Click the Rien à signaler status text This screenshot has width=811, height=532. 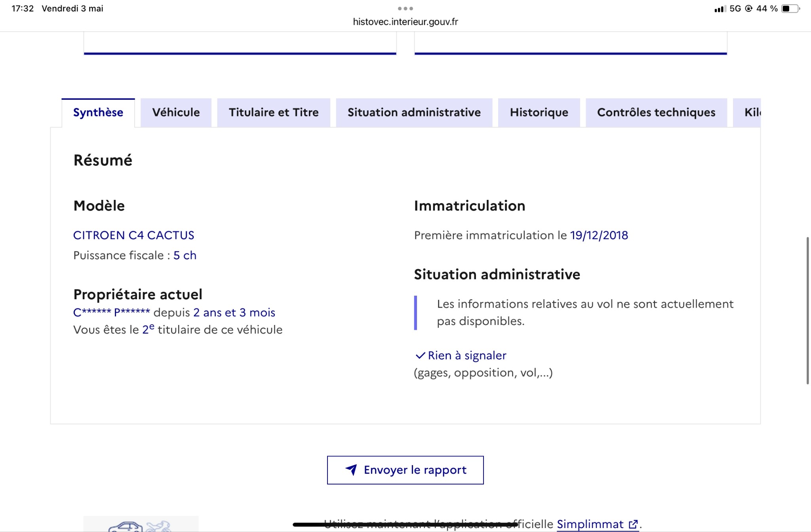(x=467, y=355)
